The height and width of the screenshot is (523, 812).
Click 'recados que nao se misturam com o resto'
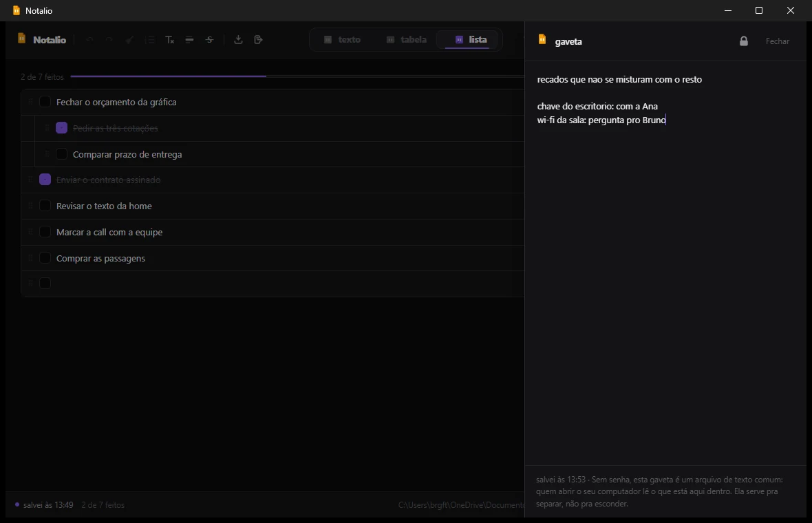[x=619, y=80]
